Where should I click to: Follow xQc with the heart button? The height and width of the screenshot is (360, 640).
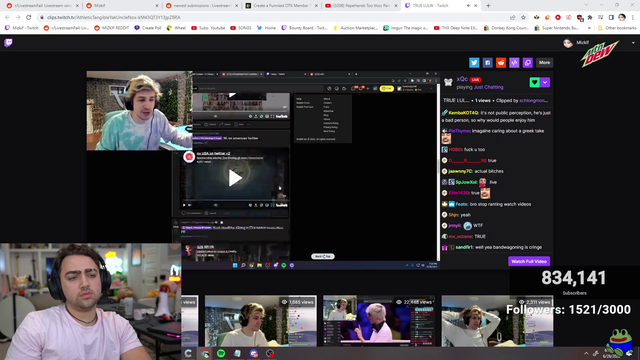point(534,82)
